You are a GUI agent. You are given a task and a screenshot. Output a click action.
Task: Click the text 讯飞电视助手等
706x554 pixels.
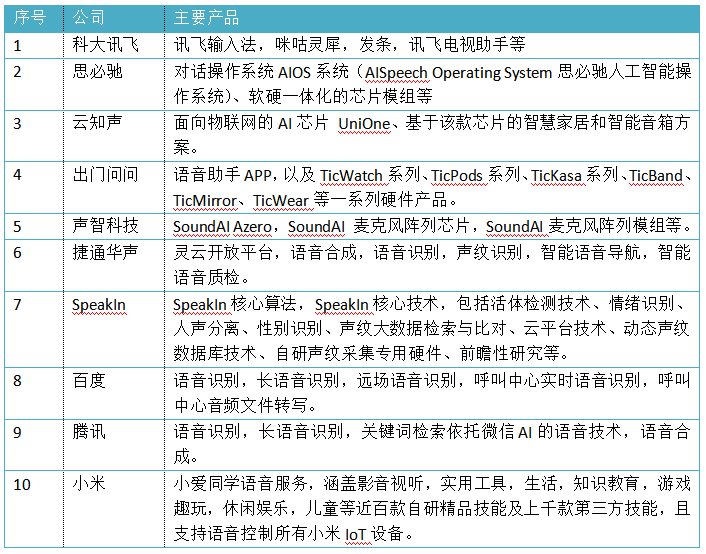pos(467,45)
